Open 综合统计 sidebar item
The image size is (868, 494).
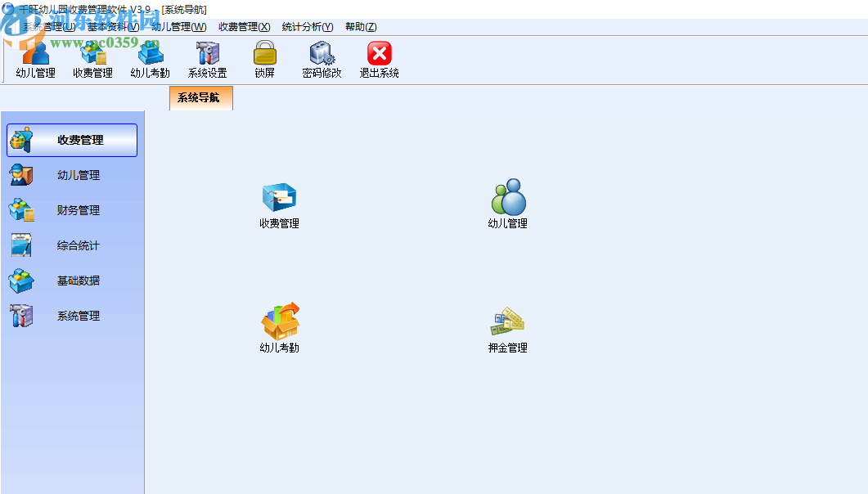[72, 245]
